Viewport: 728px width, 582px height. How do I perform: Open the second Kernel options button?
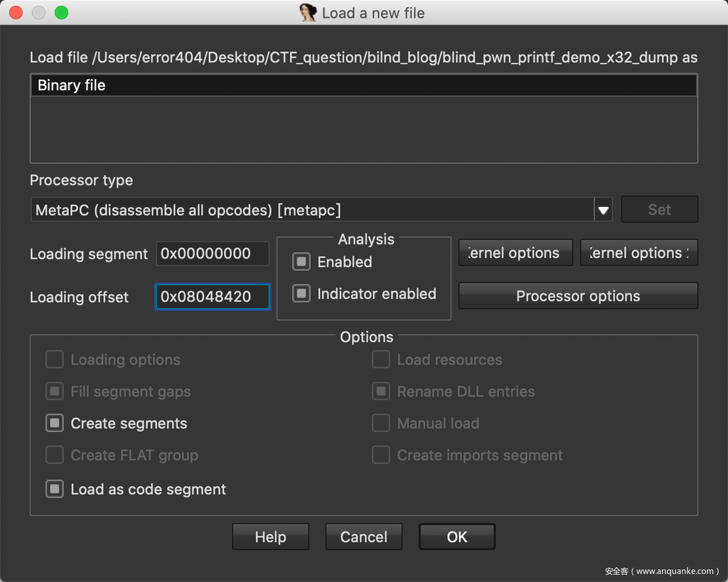pos(638,253)
